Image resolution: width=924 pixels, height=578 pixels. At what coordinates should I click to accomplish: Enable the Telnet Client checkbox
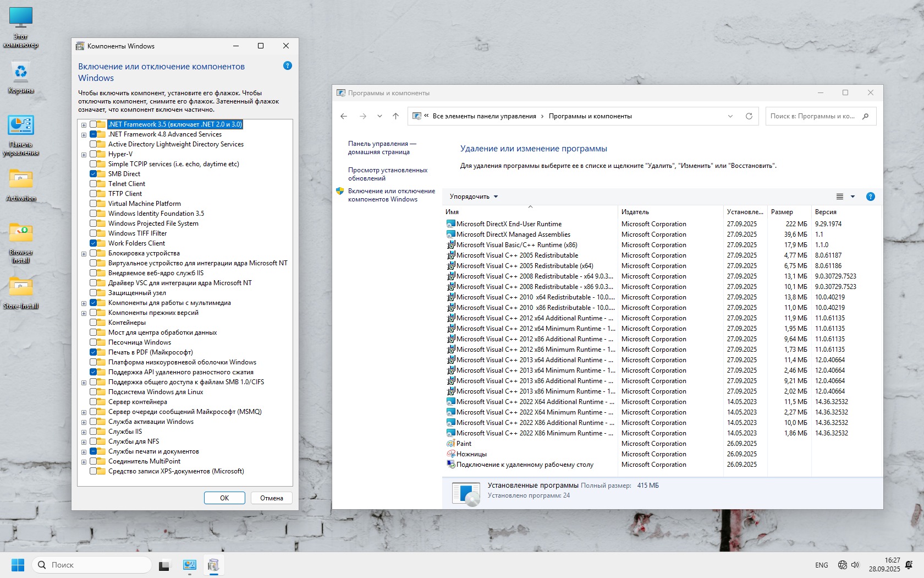coord(93,184)
